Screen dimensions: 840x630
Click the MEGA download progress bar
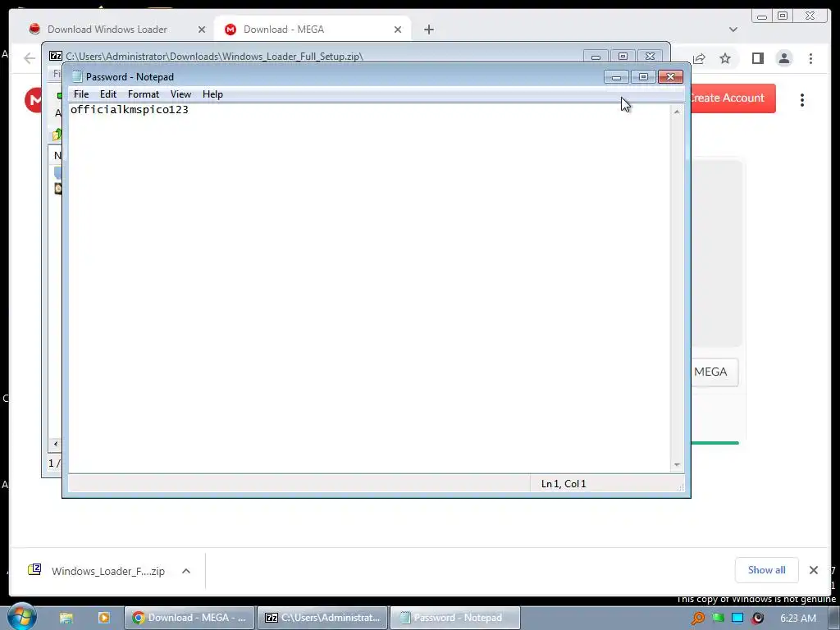coord(714,443)
